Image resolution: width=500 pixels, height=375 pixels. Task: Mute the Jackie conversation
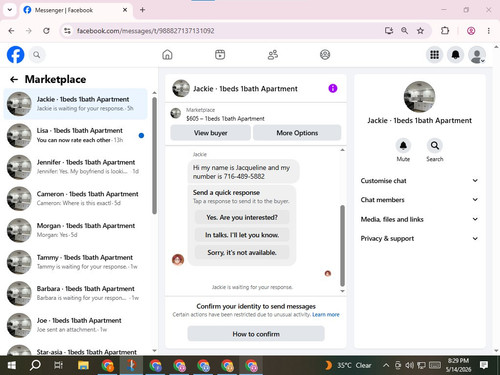[x=403, y=146]
